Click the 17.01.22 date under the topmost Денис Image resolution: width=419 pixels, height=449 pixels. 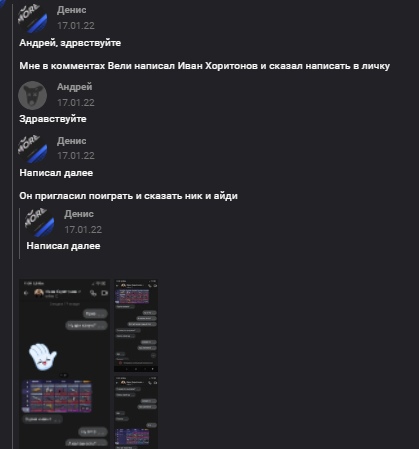click(x=76, y=26)
